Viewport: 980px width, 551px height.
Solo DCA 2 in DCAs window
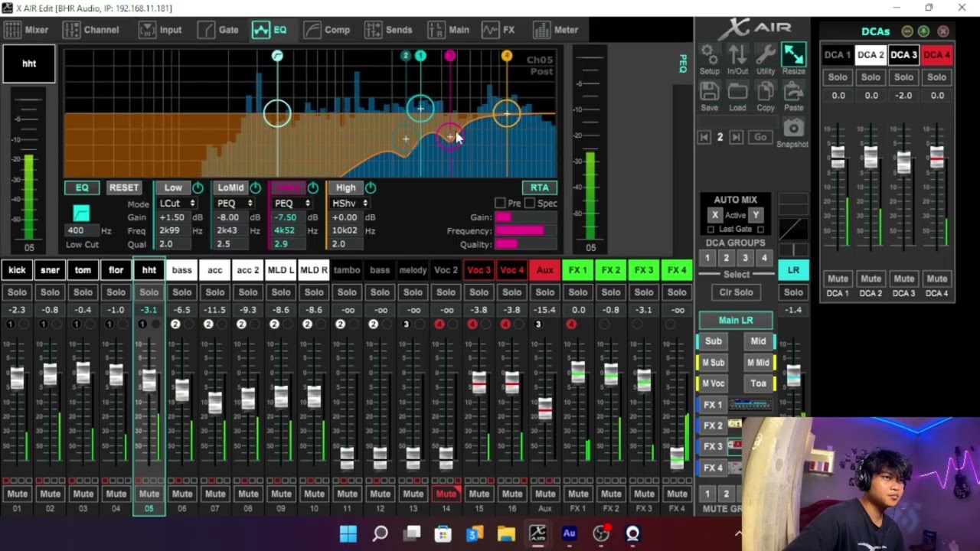pyautogui.click(x=871, y=77)
